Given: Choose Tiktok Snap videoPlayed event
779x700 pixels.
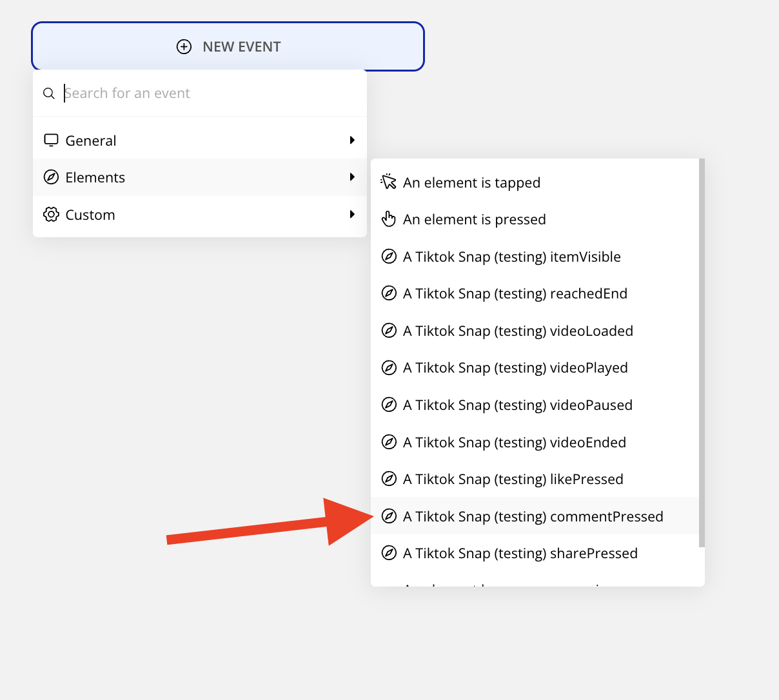Looking at the screenshot, I should coord(515,368).
